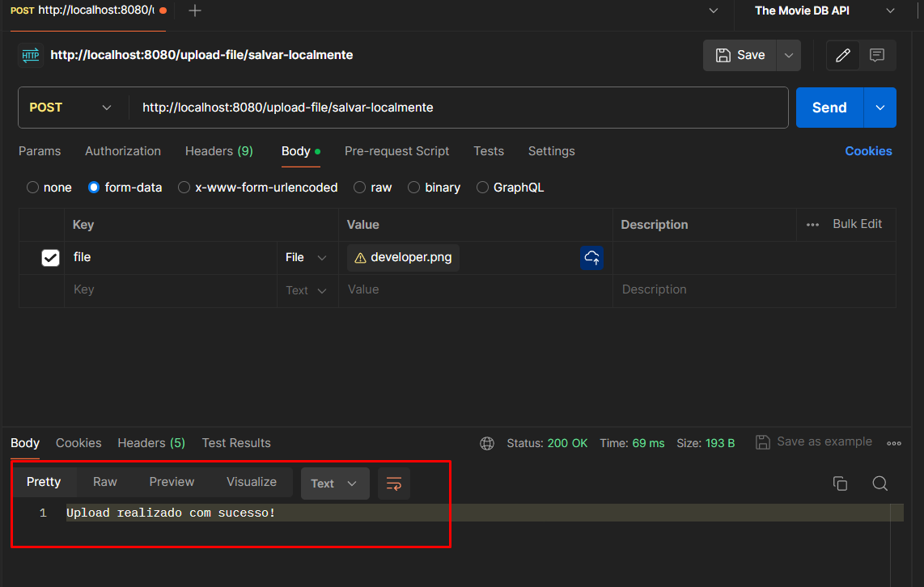Click the floppy disk icon on Save button

723,55
